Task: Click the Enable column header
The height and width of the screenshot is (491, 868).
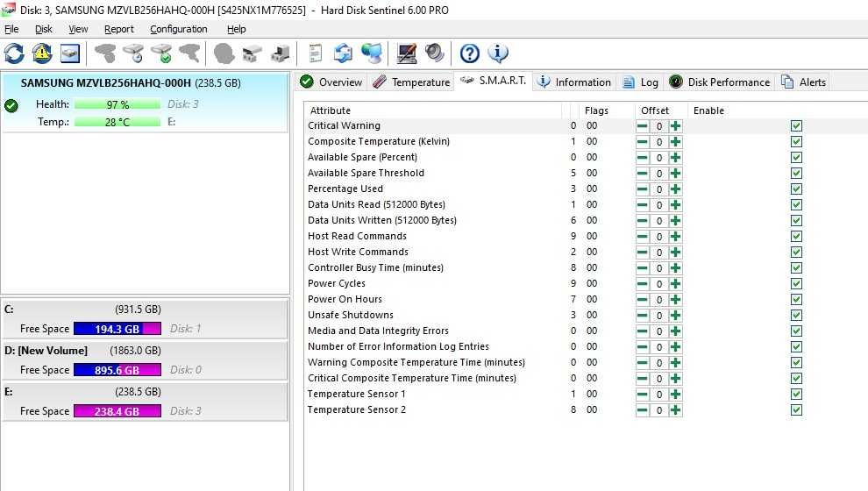Action: tap(778, 110)
